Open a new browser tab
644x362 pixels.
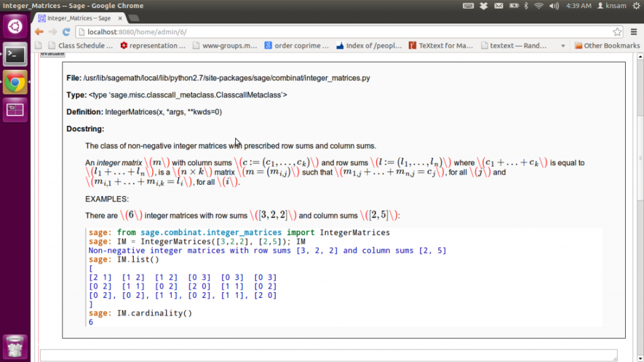tap(134, 18)
